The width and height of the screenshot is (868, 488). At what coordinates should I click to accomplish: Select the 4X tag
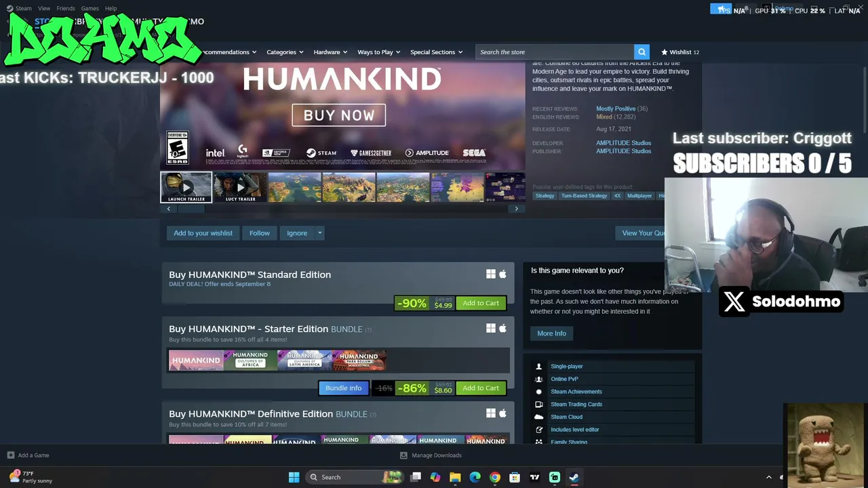coord(617,196)
